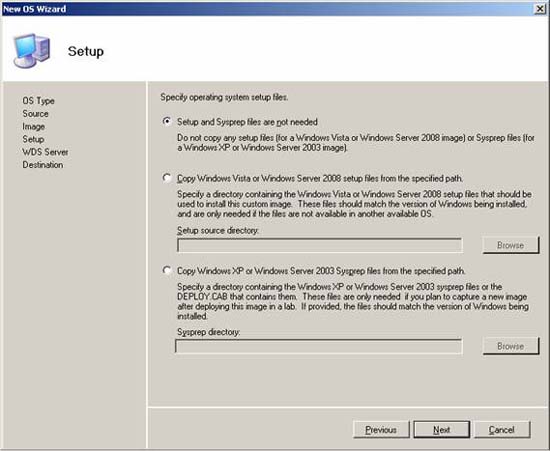Jump to the WDS Server step
This screenshot has width=550, height=451.
tap(45, 152)
